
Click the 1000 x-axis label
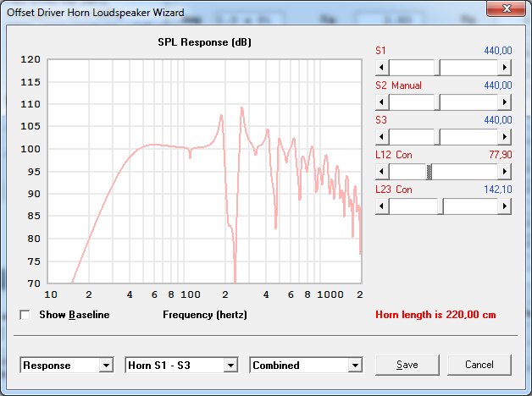point(330,294)
